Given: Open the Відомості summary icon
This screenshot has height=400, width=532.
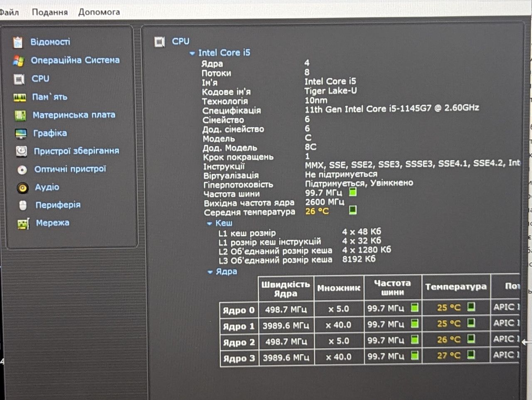Looking at the screenshot, I should (18, 42).
